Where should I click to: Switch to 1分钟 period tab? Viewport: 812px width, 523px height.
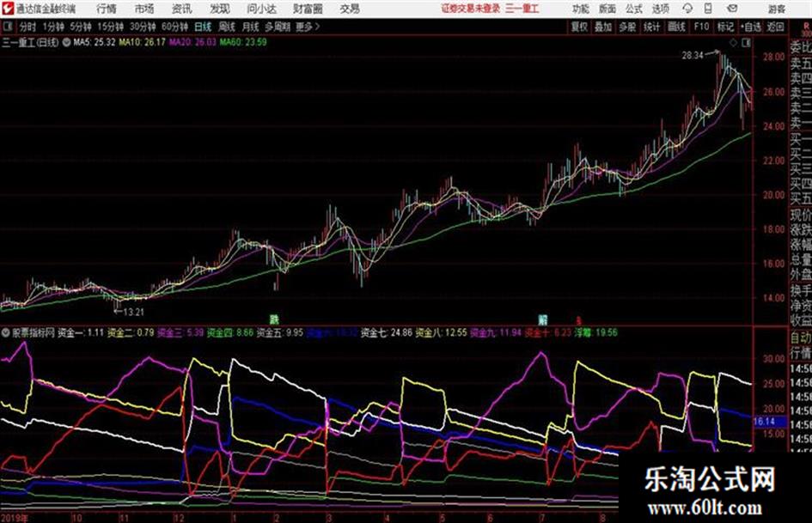[52, 27]
